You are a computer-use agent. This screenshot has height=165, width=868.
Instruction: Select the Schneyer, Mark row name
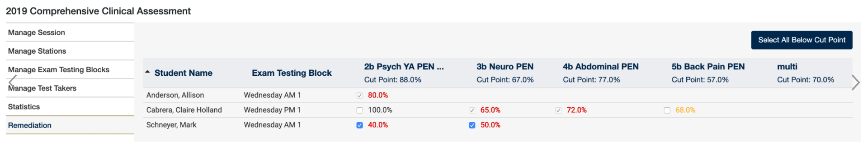[x=171, y=125]
